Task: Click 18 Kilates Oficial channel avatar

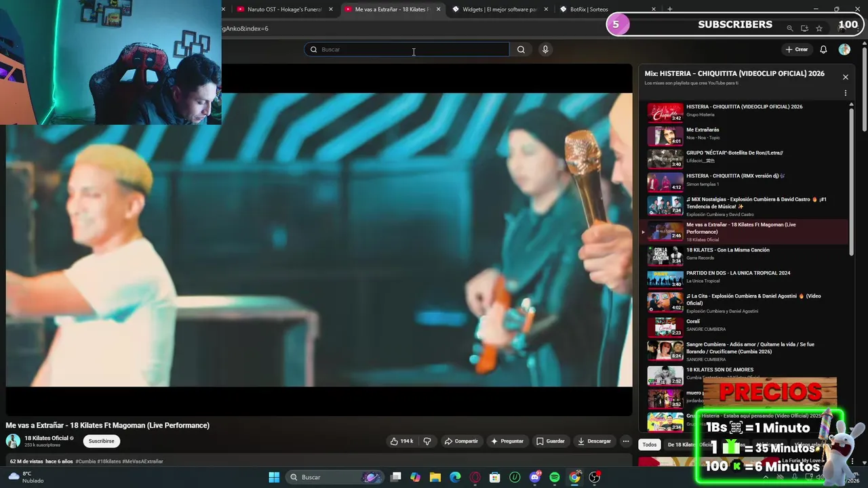Action: point(13,441)
